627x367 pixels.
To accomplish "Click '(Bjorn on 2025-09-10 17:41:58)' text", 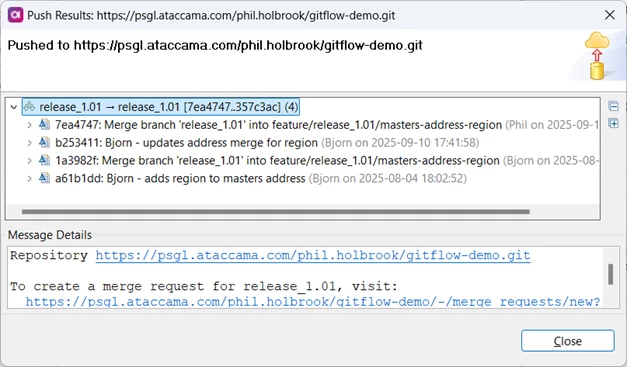I will [x=400, y=143].
